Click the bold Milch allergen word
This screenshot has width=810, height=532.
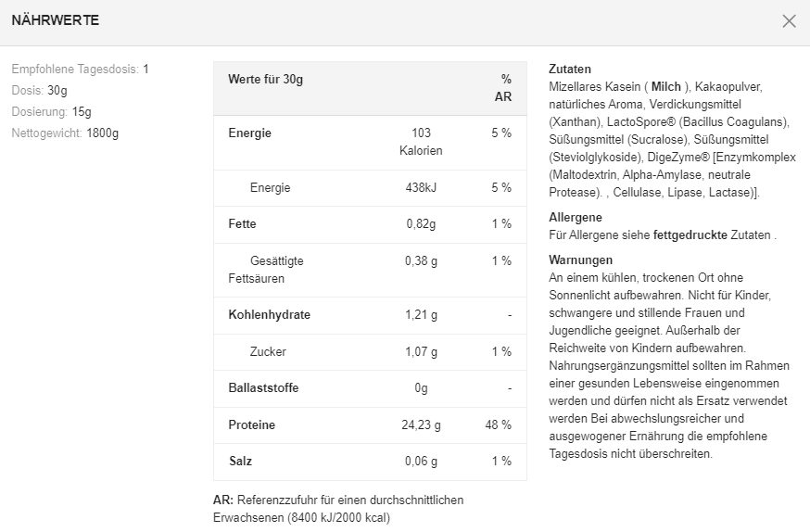665,86
